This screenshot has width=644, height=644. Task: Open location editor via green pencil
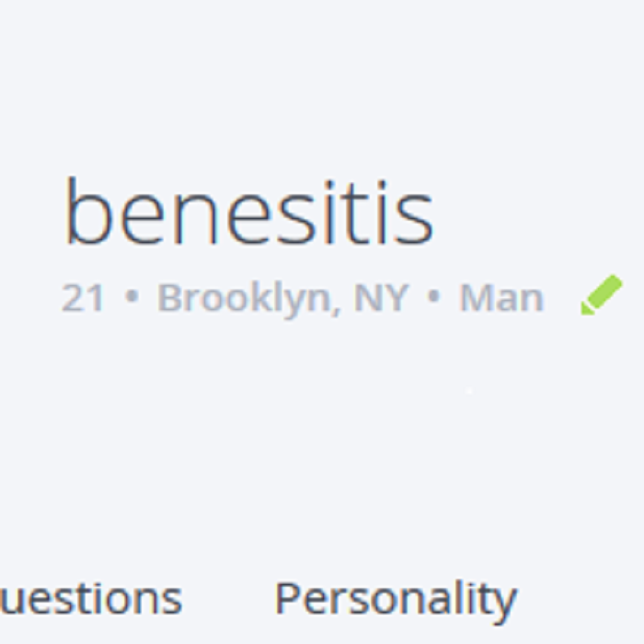point(602,295)
